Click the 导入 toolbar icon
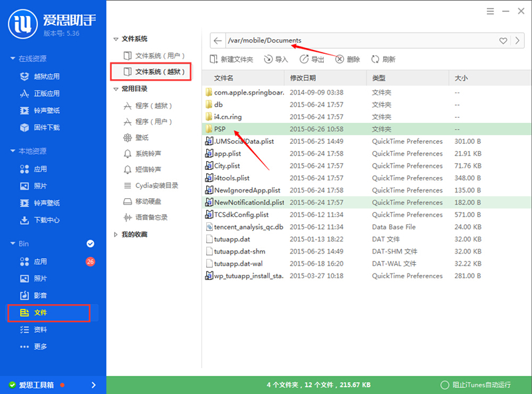Image resolution: width=532 pixels, height=394 pixels. [276, 59]
